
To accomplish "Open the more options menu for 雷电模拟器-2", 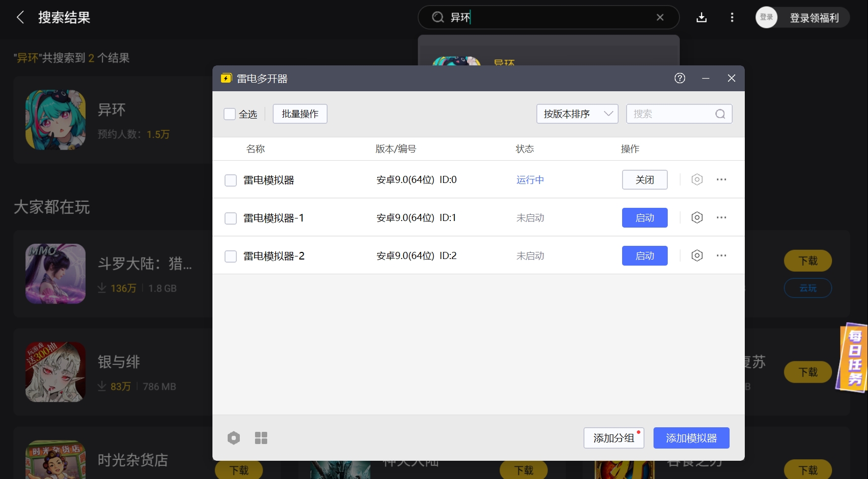I will pos(721,255).
